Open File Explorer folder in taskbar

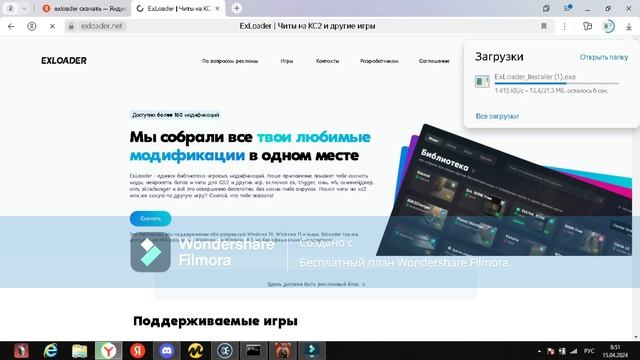pyautogui.click(x=79, y=351)
